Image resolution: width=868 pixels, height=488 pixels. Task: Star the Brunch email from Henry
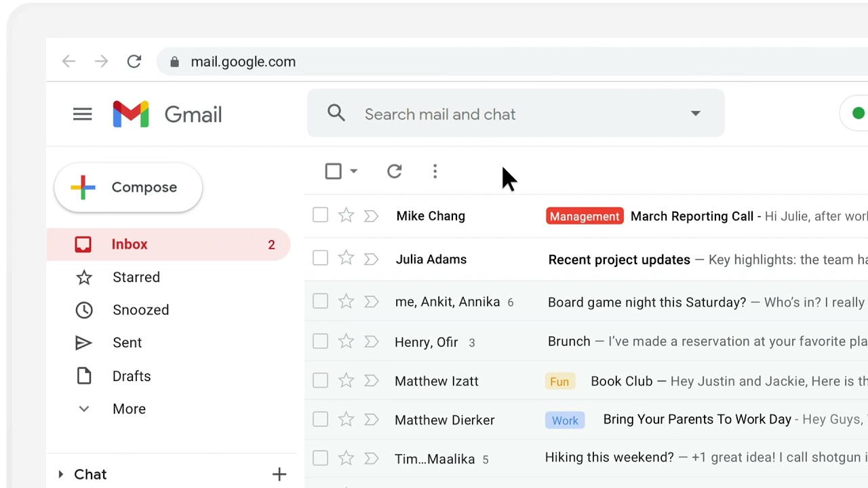coord(346,341)
